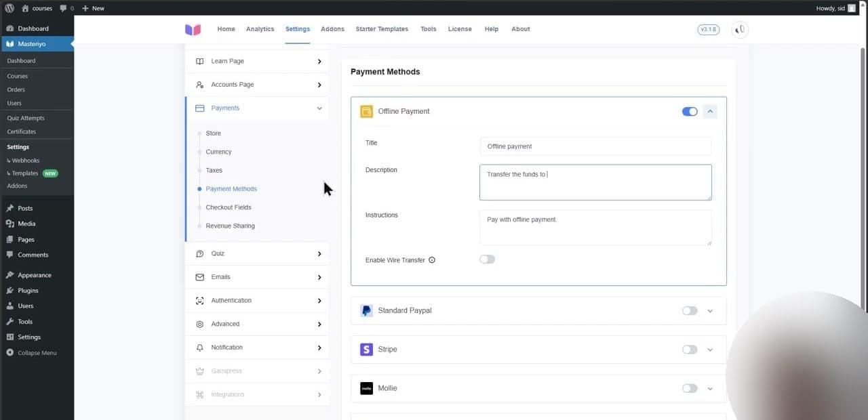The height and width of the screenshot is (420, 868).
Task: Click the Posts pin icon in sidebar
Action: point(10,208)
